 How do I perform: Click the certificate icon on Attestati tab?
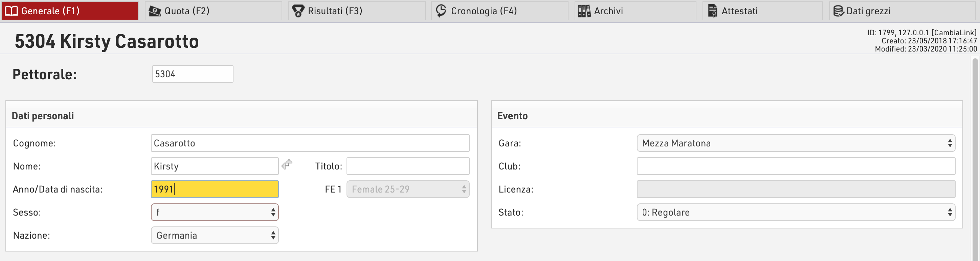713,11
